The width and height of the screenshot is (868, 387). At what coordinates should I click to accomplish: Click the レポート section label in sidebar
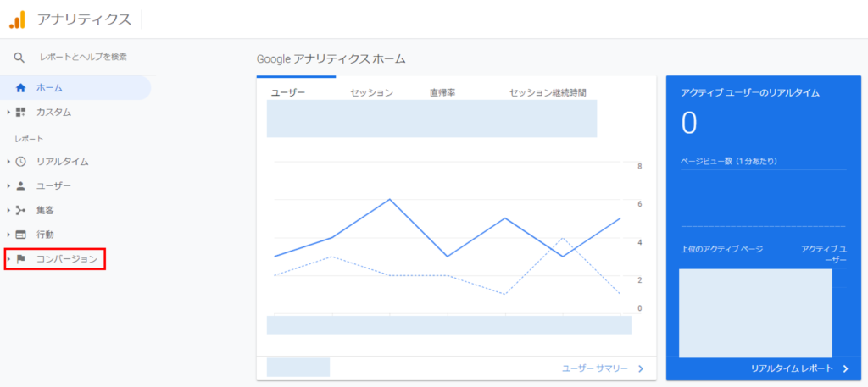pyautogui.click(x=29, y=138)
